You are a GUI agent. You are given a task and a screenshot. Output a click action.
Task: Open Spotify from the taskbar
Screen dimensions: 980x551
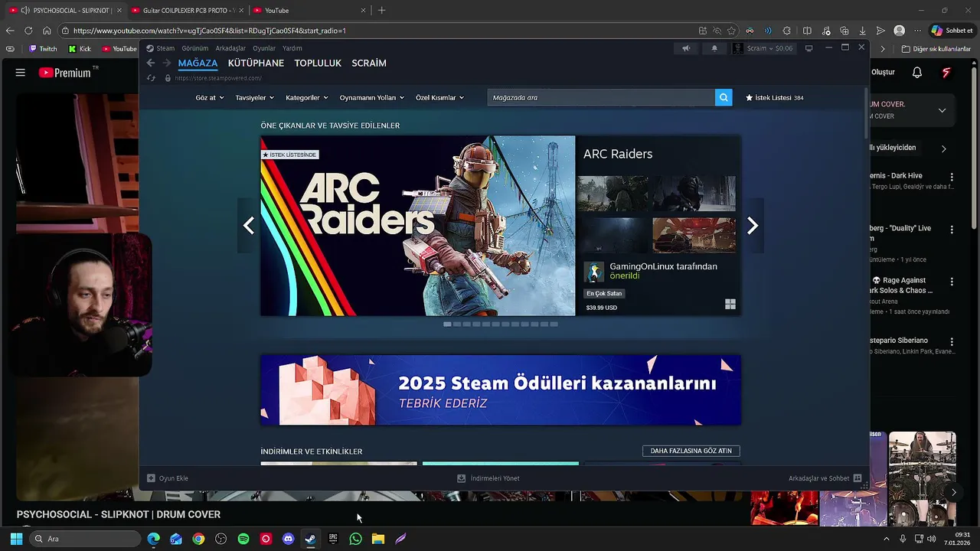point(243,539)
